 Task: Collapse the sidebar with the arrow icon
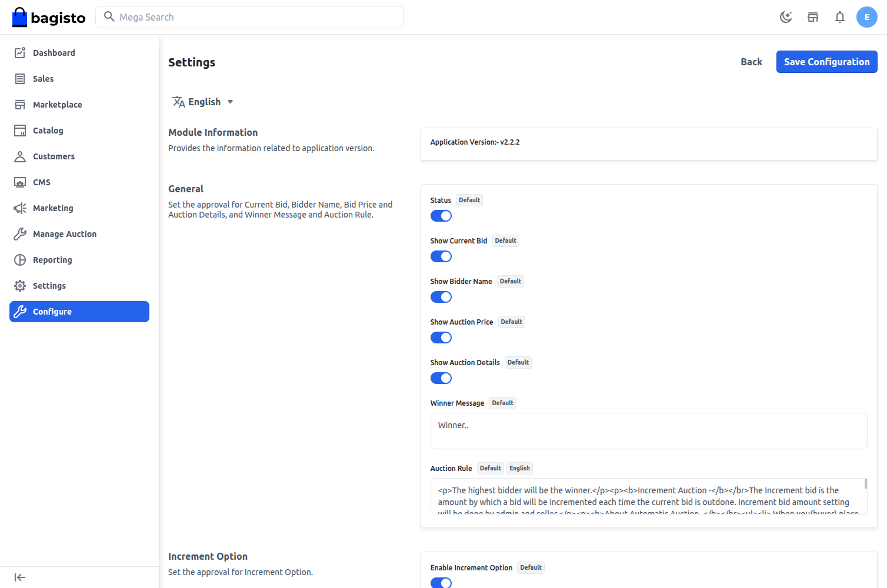pos(19,577)
